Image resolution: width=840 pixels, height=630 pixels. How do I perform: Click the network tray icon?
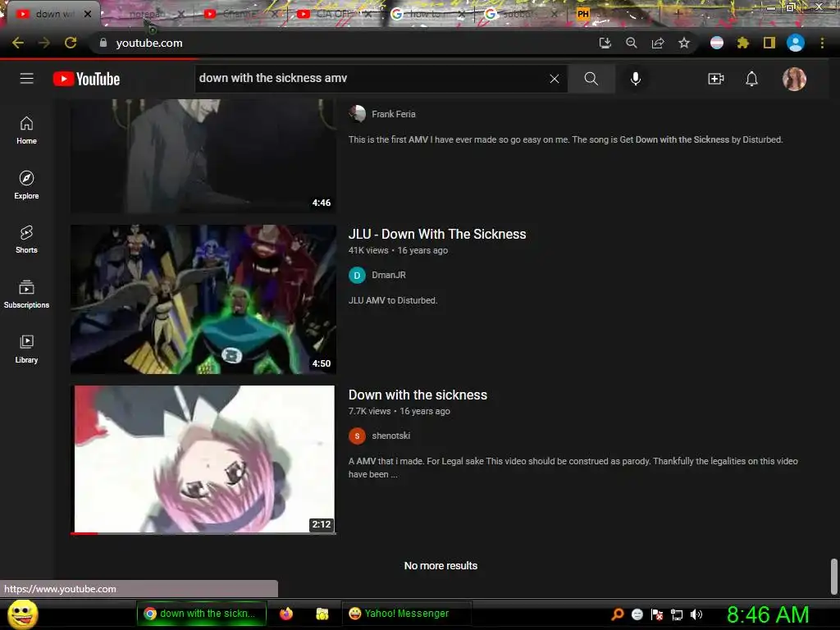[x=677, y=614]
